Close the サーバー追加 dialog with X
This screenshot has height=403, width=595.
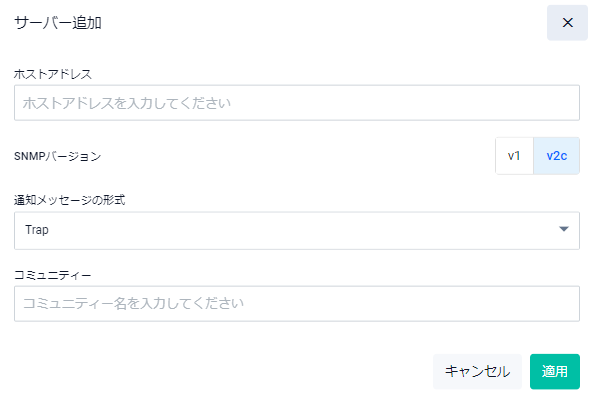click(x=567, y=23)
